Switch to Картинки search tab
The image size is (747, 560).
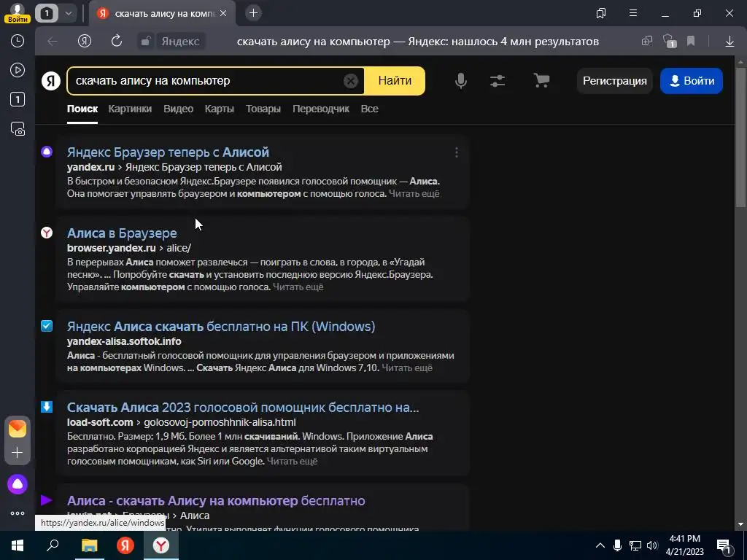coord(130,109)
